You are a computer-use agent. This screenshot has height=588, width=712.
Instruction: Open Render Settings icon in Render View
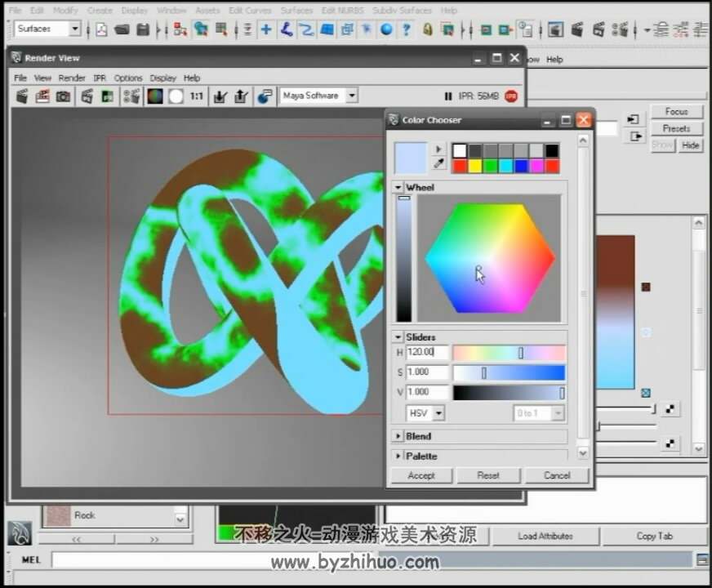[x=131, y=96]
